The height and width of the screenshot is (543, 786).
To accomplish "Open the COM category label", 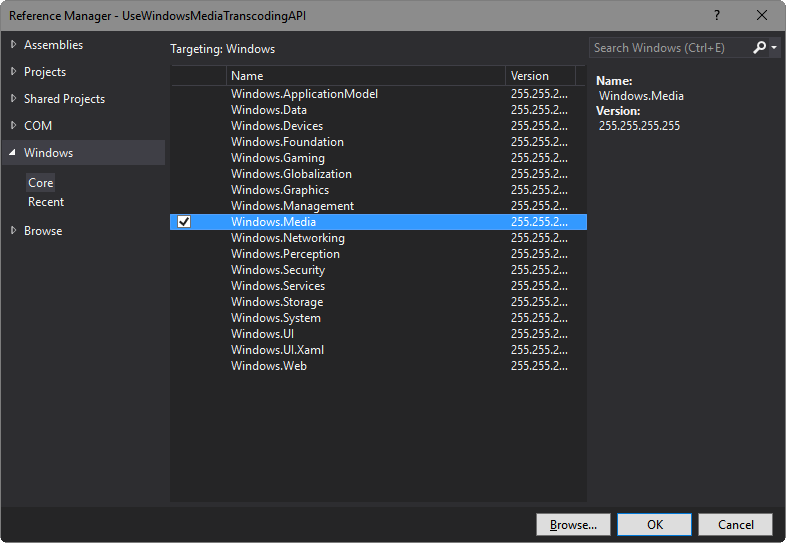I will pos(38,125).
